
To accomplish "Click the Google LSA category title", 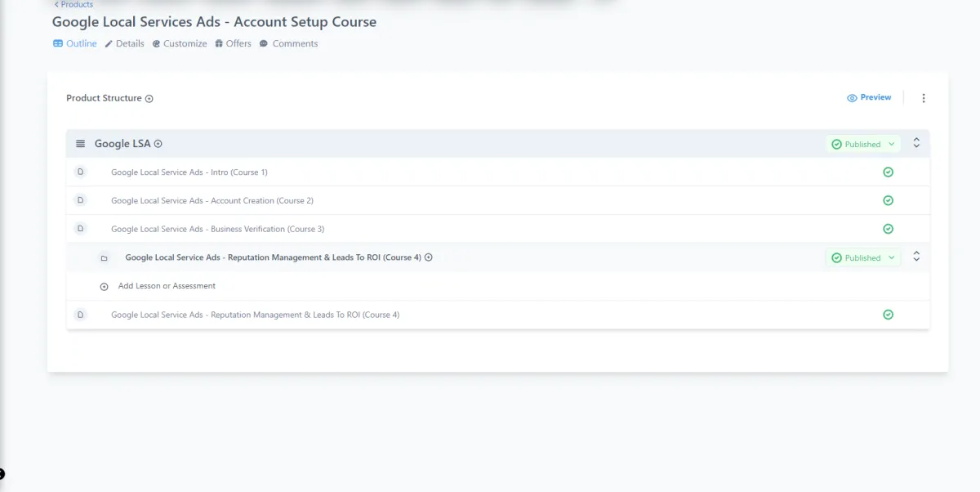I will coord(122,144).
